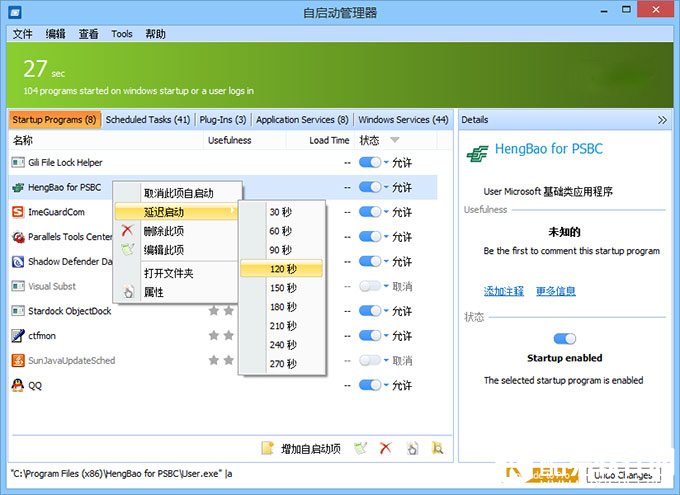
Task: Open the 帮助 menu
Action: point(155,34)
